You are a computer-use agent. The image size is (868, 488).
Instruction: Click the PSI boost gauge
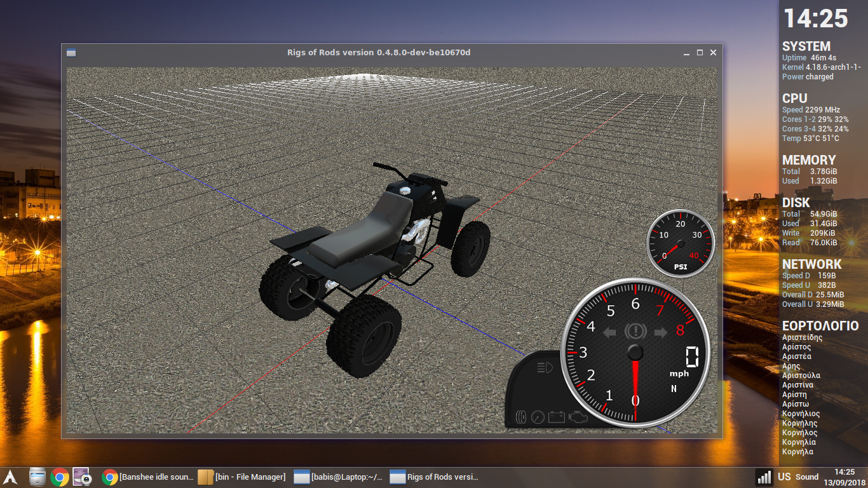pyautogui.click(x=681, y=243)
